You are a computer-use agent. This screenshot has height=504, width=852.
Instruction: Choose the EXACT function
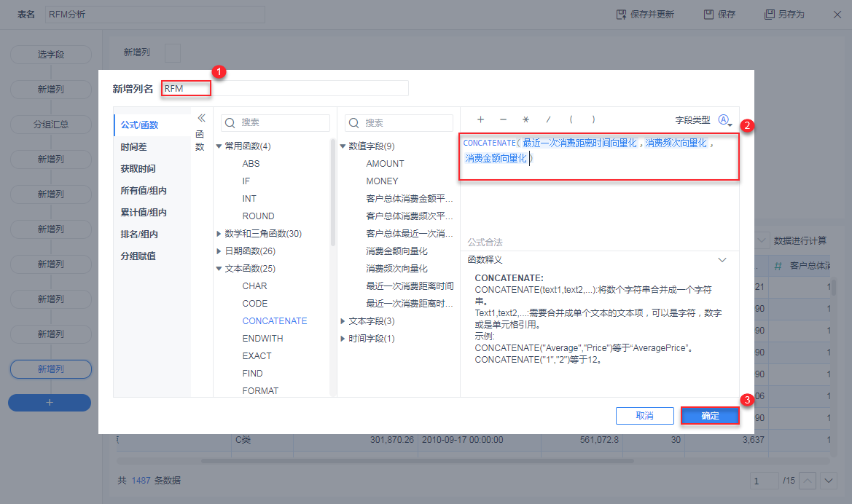[257, 355]
